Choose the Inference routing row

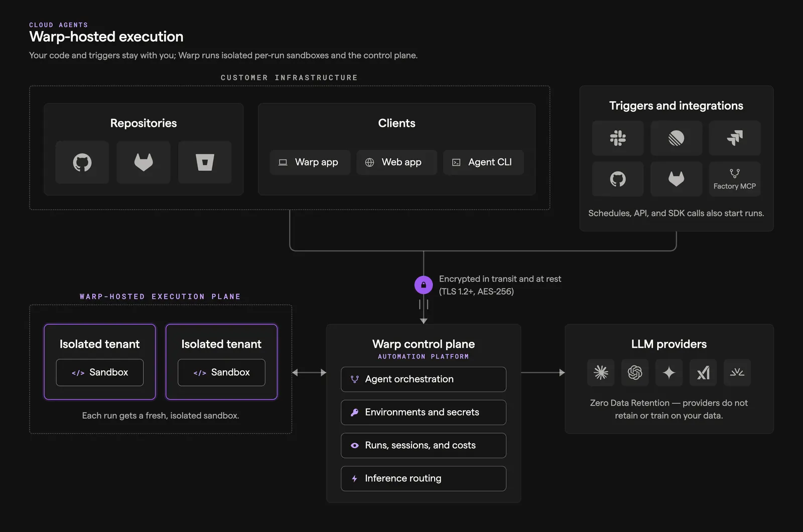click(424, 478)
